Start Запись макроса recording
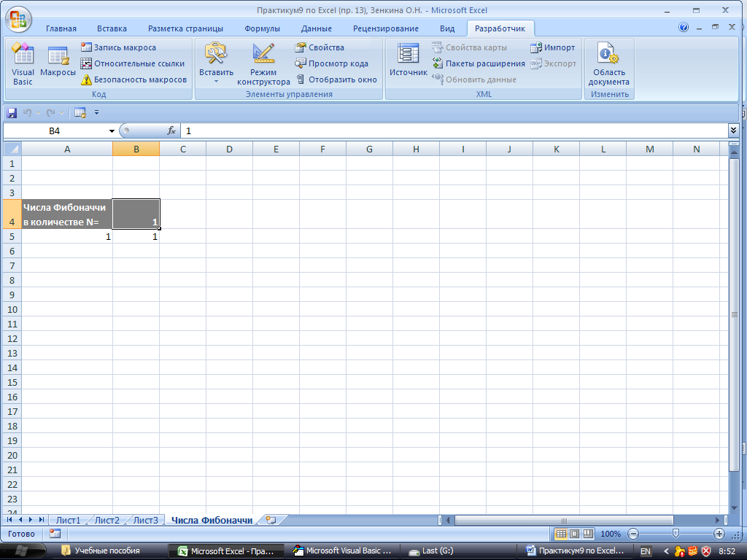Viewport: 747px width, 560px height. click(118, 47)
